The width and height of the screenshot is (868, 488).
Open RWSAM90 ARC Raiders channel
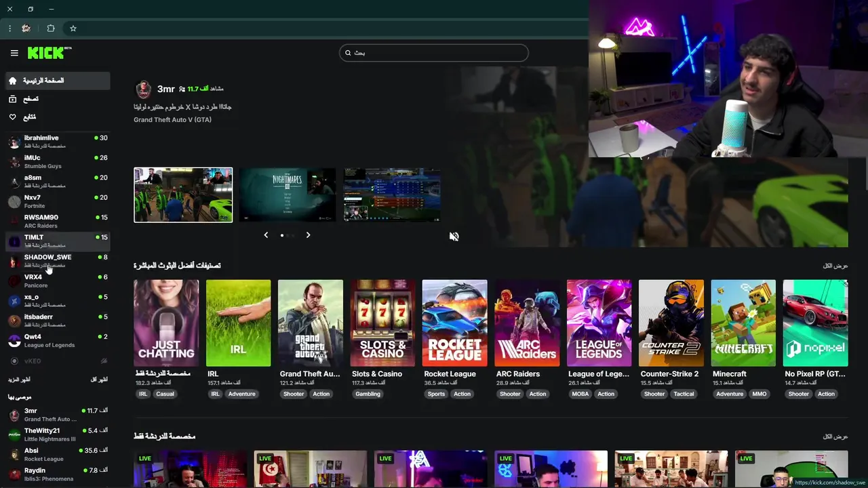tap(58, 221)
